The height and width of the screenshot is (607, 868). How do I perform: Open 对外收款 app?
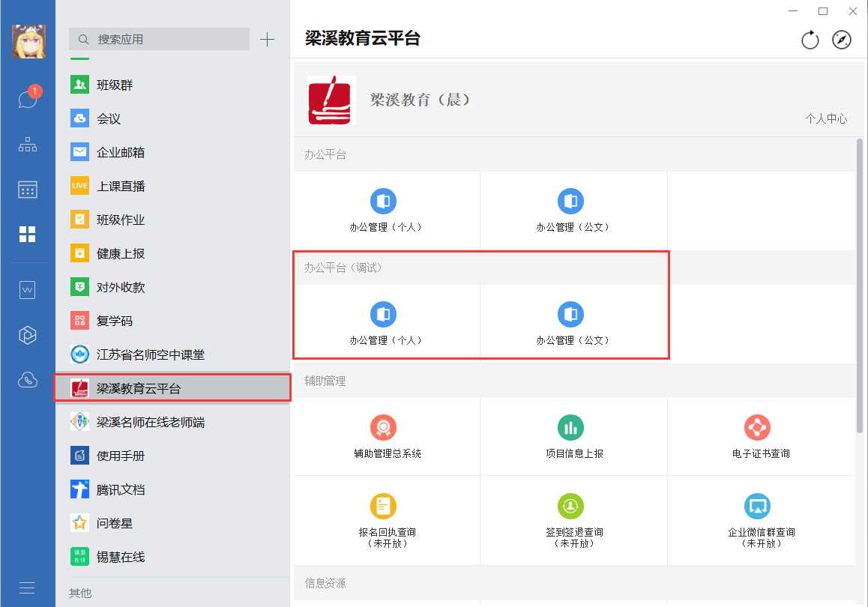coord(172,287)
